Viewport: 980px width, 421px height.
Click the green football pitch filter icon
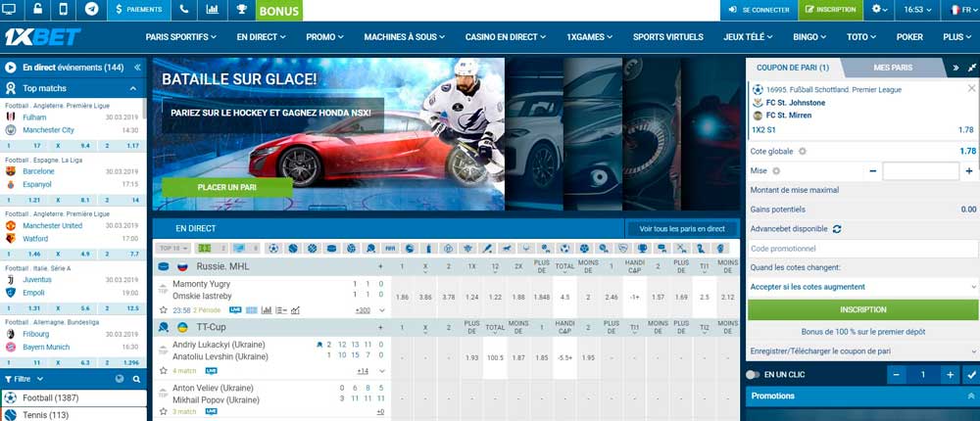[x=205, y=248]
